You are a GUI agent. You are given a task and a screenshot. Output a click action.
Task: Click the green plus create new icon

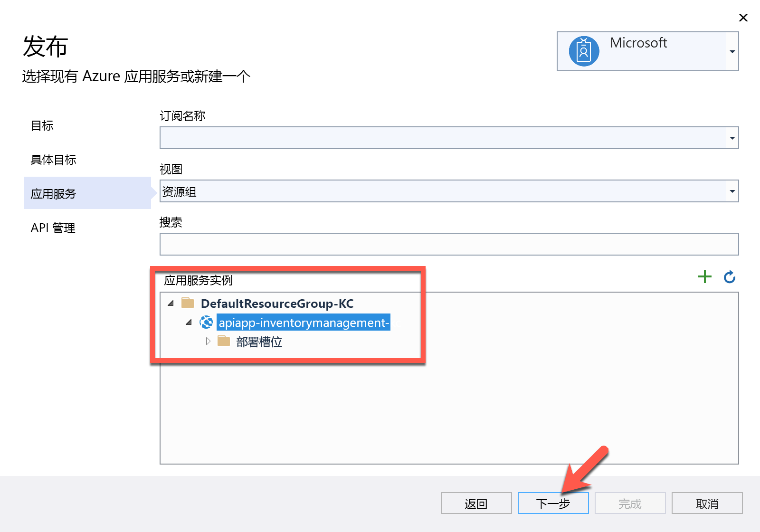pyautogui.click(x=705, y=276)
